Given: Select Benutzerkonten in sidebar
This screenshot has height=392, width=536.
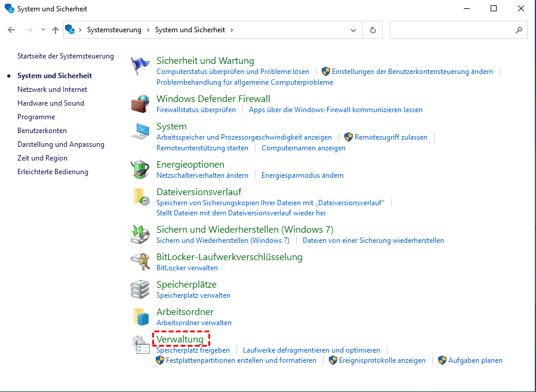Looking at the screenshot, I should point(42,130).
